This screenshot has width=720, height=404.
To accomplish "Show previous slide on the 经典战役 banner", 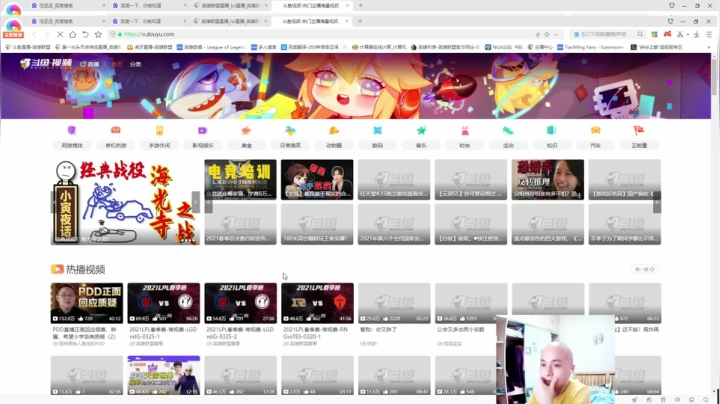I will coord(54,202).
